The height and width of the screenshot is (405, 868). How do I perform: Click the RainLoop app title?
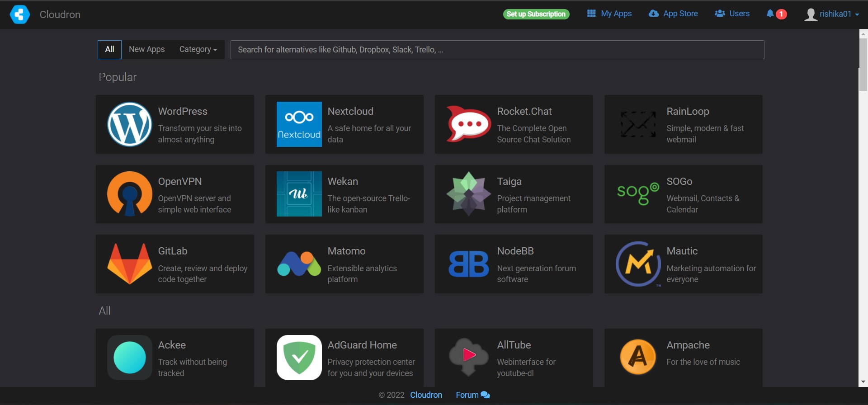pyautogui.click(x=688, y=112)
